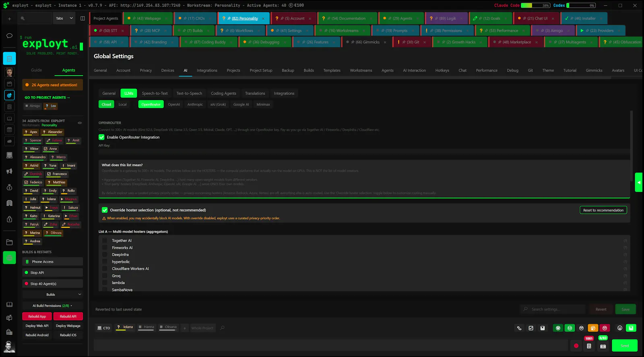The height and width of the screenshot is (357, 644).
Task: Select the Speech-to-Text sub-tab
Action: tap(155, 93)
